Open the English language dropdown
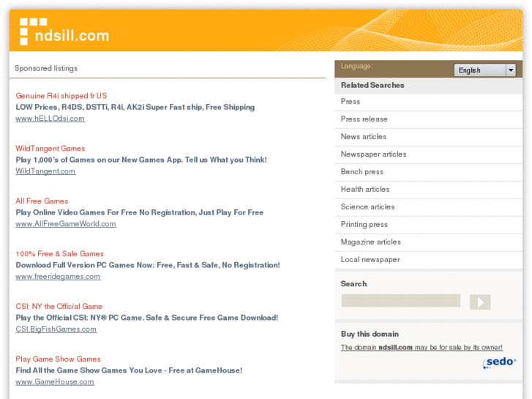Image resolution: width=532 pixels, height=399 pixels. click(485, 70)
